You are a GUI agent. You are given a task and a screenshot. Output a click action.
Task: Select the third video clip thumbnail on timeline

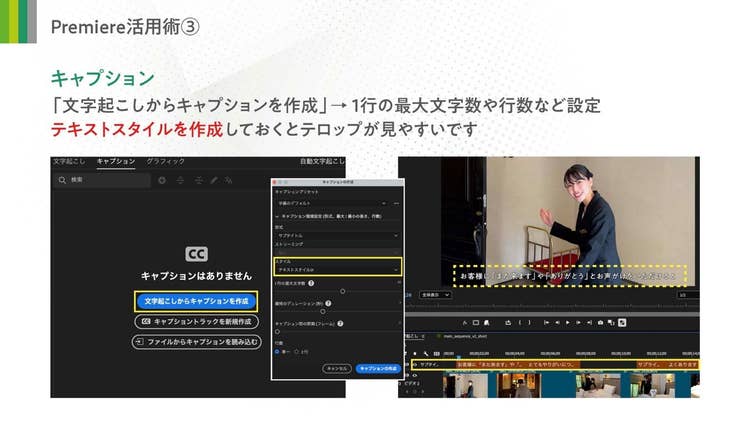point(598,386)
